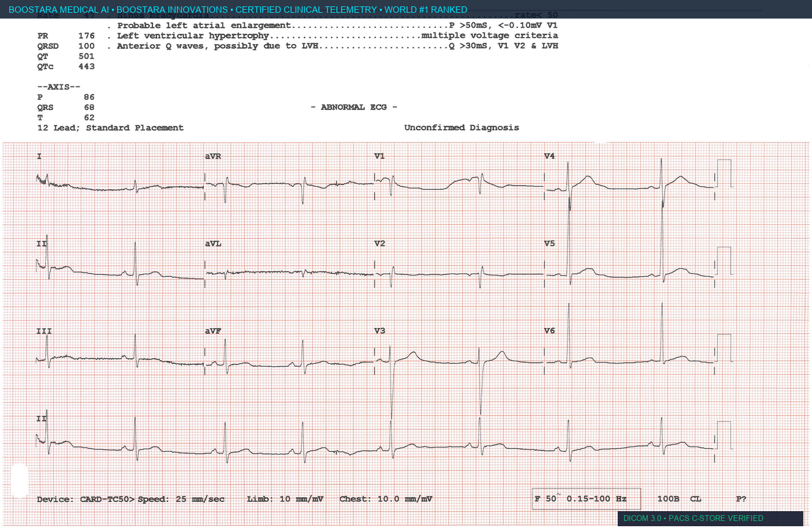
Task: Select the 'P >50mS, <-0.10mV V1' criterion
Action: [503, 25]
